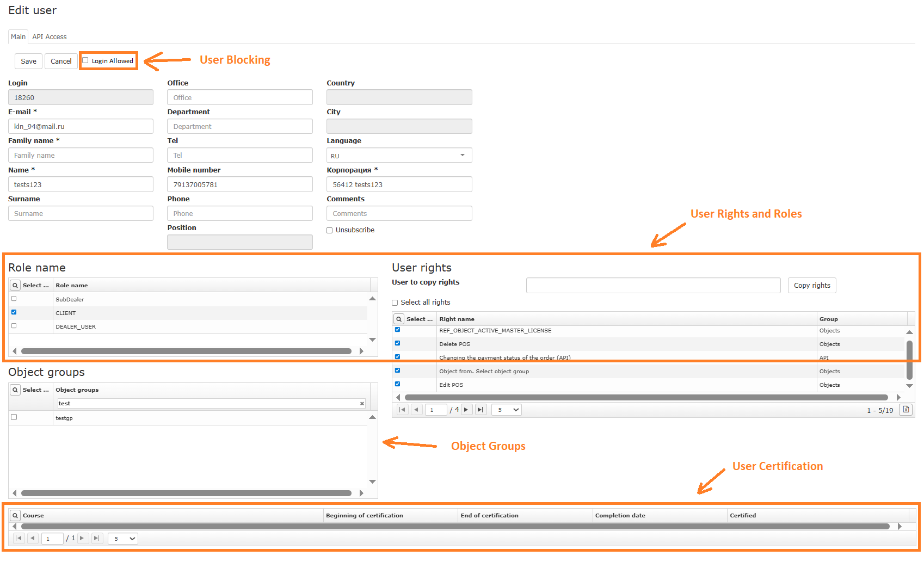Screen dimensions: 924x562
Task: Go to next page of user rights
Action: (466, 410)
